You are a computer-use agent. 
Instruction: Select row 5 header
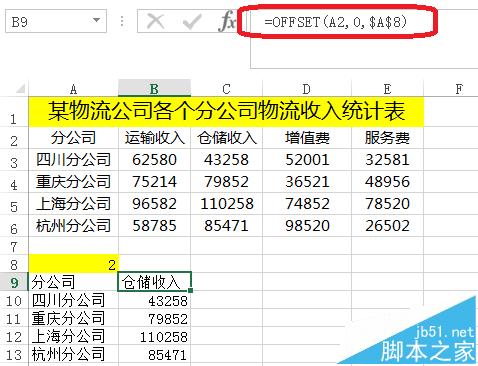(x=14, y=204)
